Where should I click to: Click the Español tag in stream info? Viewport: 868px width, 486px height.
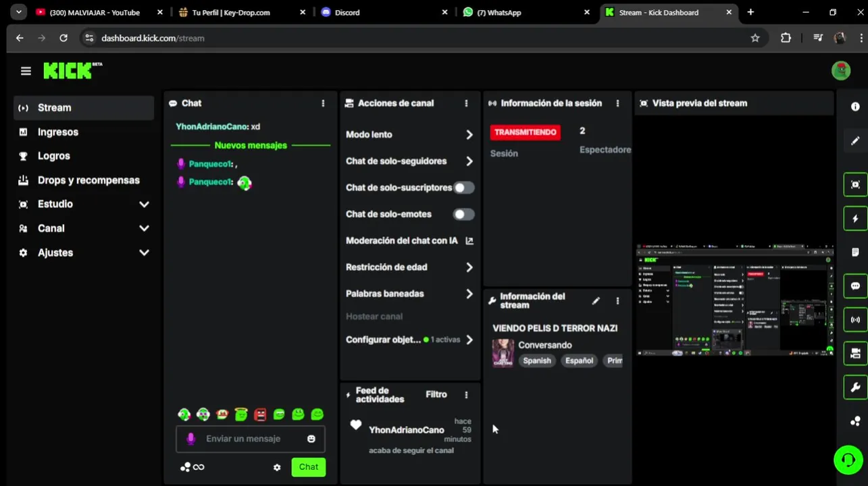pyautogui.click(x=579, y=360)
